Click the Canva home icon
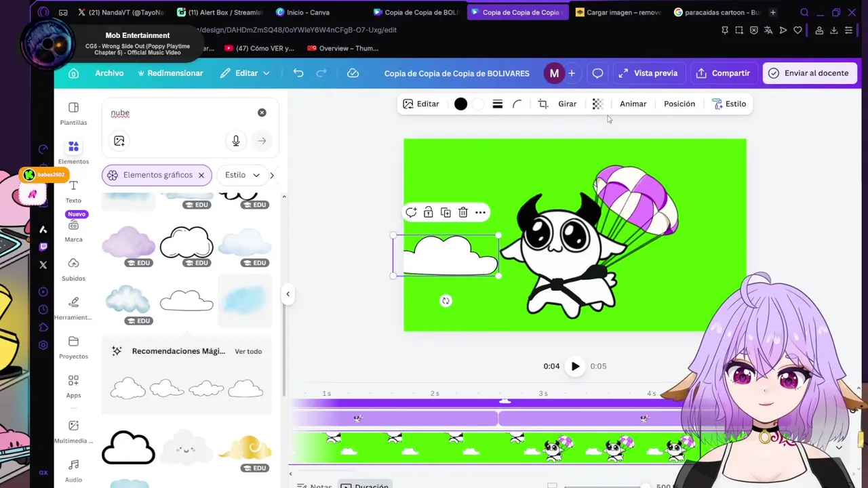 [73, 73]
